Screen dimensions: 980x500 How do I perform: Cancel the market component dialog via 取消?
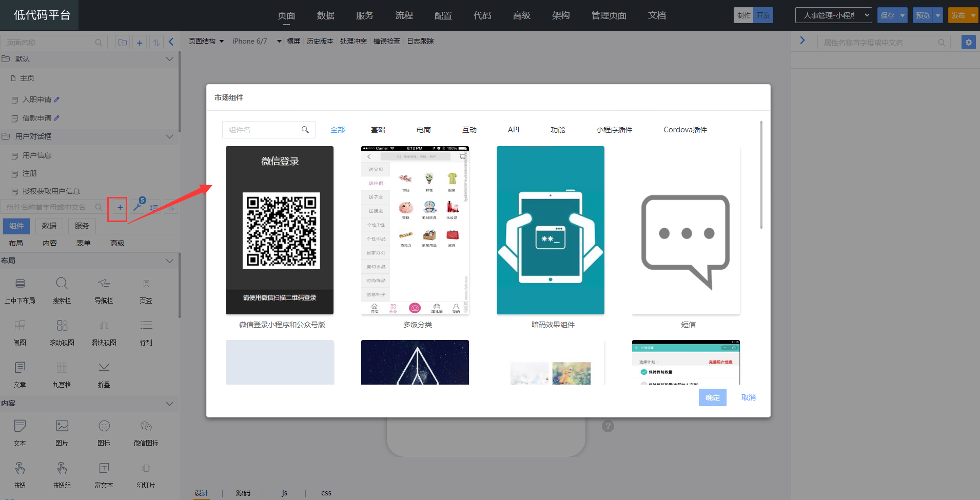click(x=749, y=397)
